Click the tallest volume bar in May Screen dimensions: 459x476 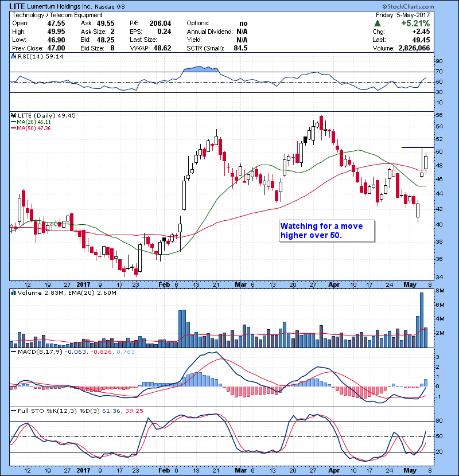pos(422,320)
